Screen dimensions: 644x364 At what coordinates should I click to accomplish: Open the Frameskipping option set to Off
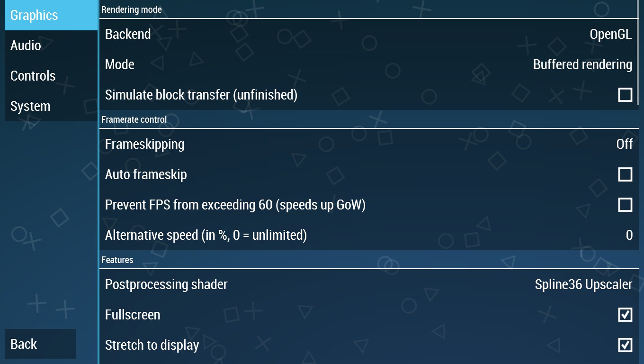coord(624,144)
